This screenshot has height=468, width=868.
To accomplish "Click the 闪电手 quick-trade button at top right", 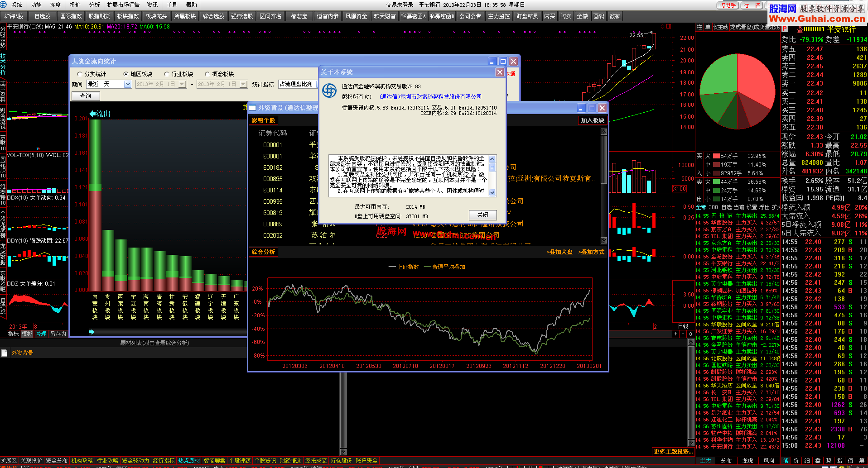I will 728,5.
